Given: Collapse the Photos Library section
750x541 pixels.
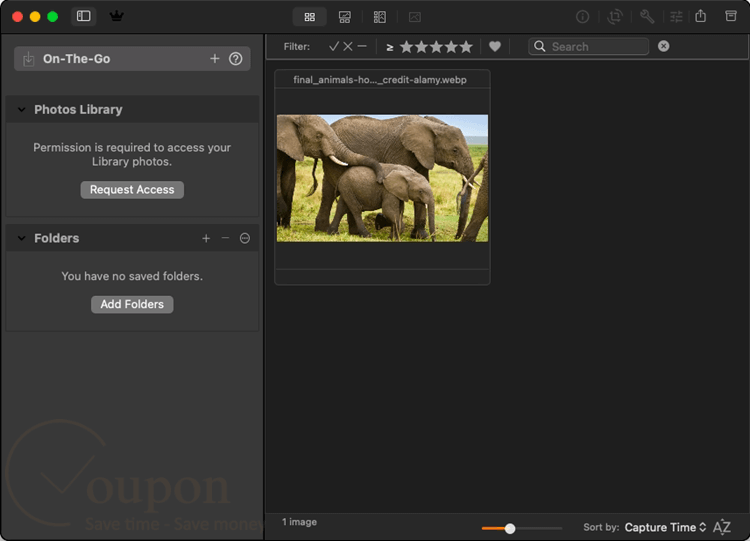Looking at the screenshot, I should point(22,110).
